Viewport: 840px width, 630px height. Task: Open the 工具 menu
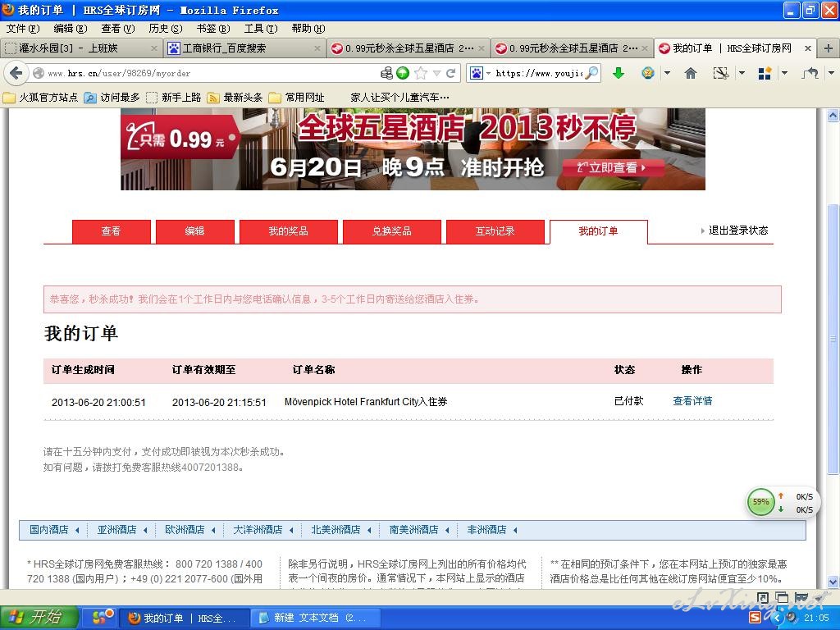(260, 29)
